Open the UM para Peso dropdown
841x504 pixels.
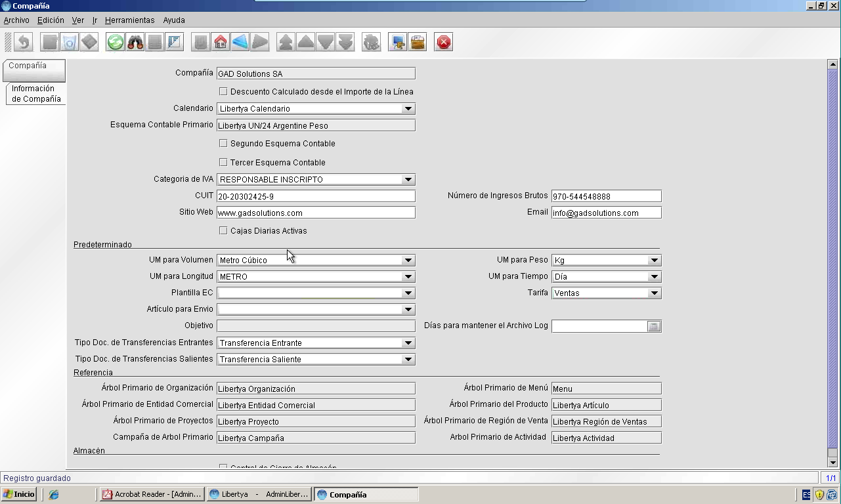click(x=654, y=261)
